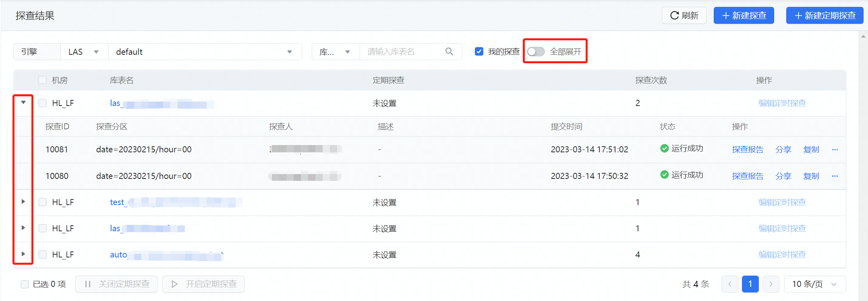This screenshot has width=868, height=301.
Task: Expand the second las_ row
Action: pos(23,228)
